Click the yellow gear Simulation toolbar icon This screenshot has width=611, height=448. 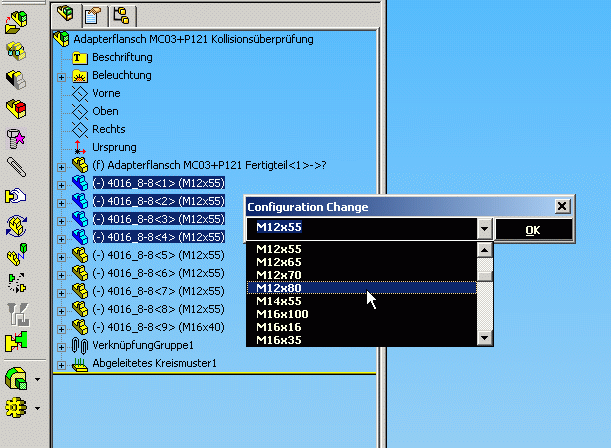pyautogui.click(x=16, y=408)
